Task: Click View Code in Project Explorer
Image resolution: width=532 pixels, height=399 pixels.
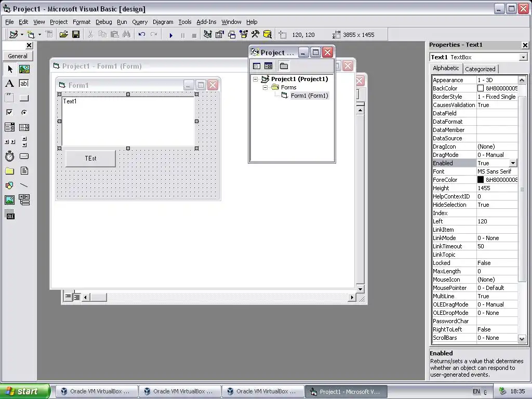Action: click(257, 66)
